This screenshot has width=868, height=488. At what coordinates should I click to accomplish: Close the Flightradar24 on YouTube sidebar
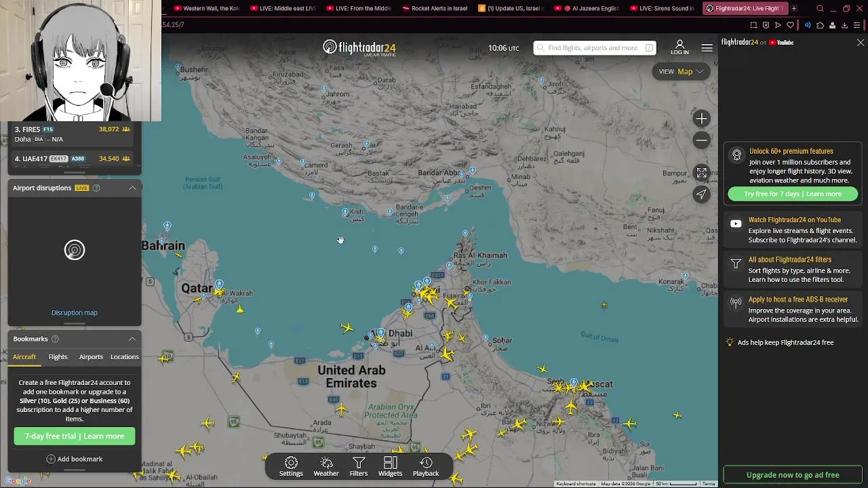tap(861, 43)
